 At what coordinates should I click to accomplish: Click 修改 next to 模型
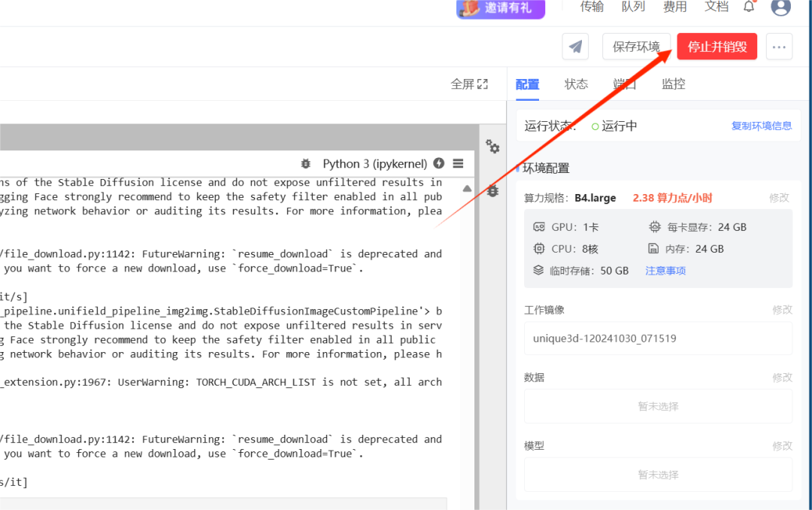[x=782, y=446]
